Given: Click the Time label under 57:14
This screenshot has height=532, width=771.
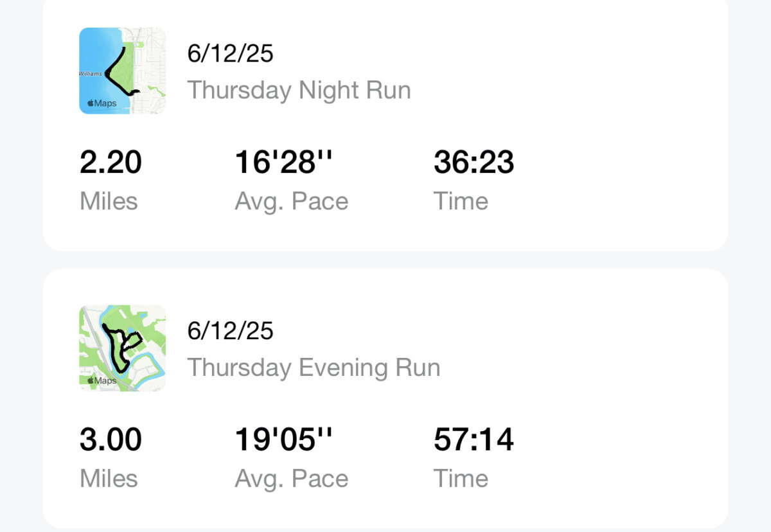Looking at the screenshot, I should 461,479.
